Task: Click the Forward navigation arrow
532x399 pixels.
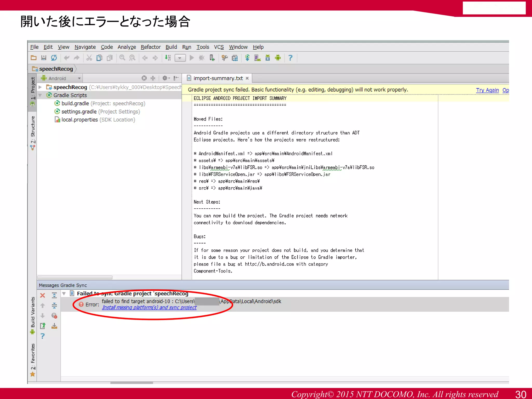Action: [155, 58]
